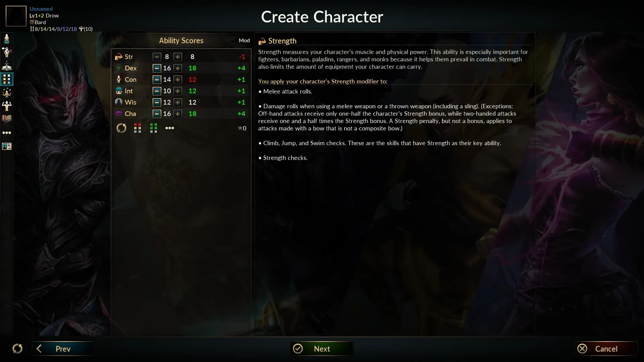Select the Ability Scores step in sidebar
Screen dimensions: 644x362
tap(7, 79)
